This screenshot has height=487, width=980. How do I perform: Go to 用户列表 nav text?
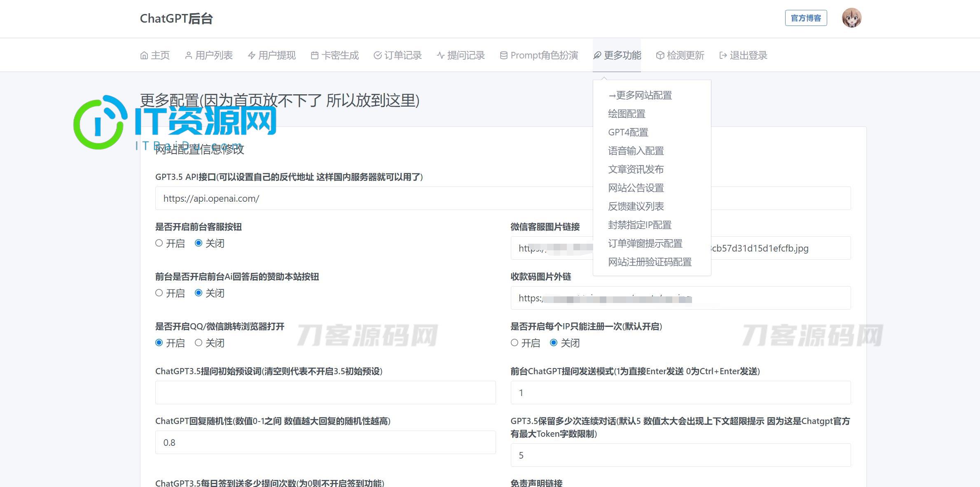point(214,55)
